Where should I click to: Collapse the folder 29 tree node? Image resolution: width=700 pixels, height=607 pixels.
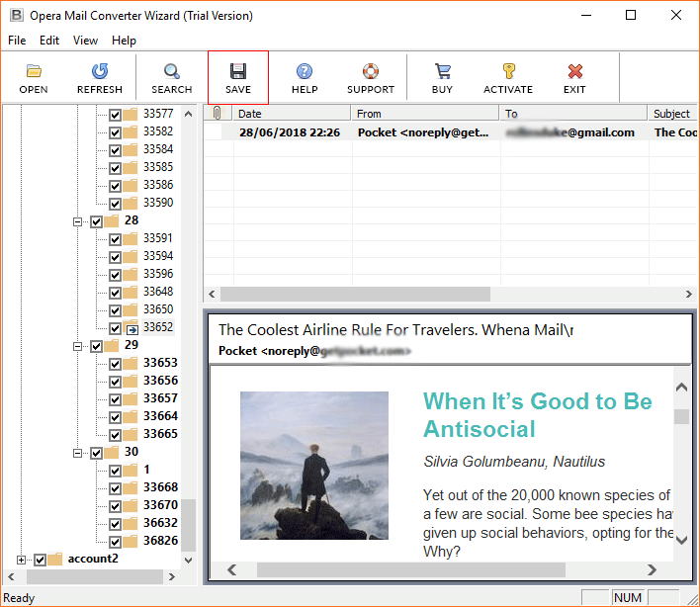(78, 346)
